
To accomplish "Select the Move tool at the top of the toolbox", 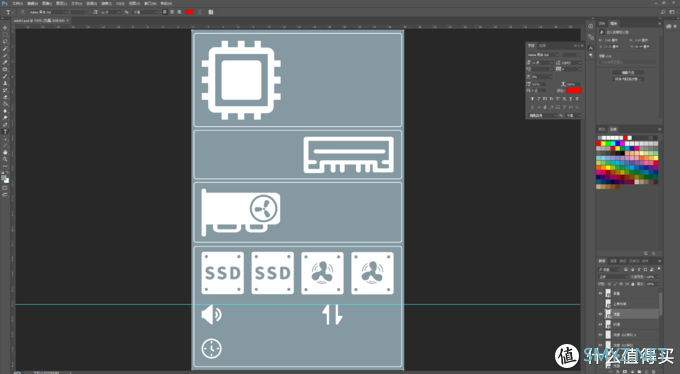I will point(5,28).
